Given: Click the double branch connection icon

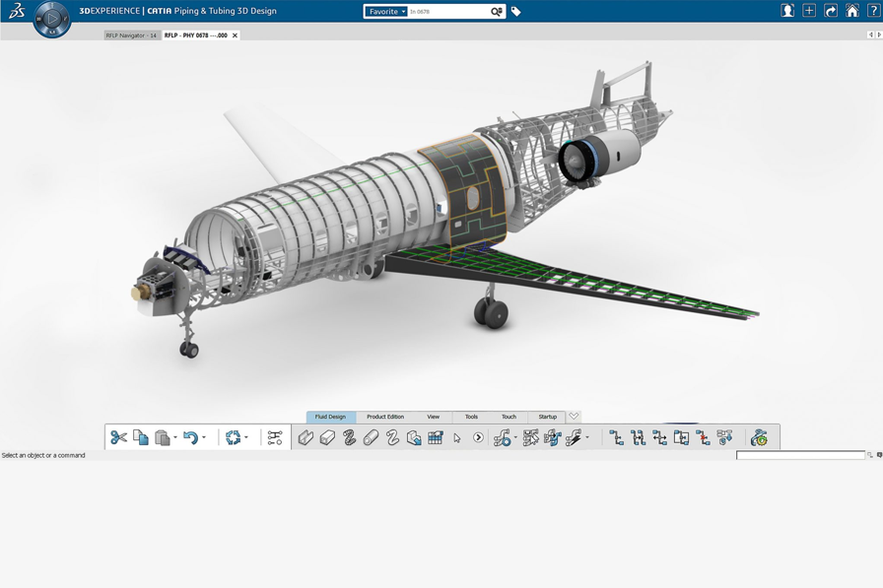Looking at the screenshot, I should (638, 437).
